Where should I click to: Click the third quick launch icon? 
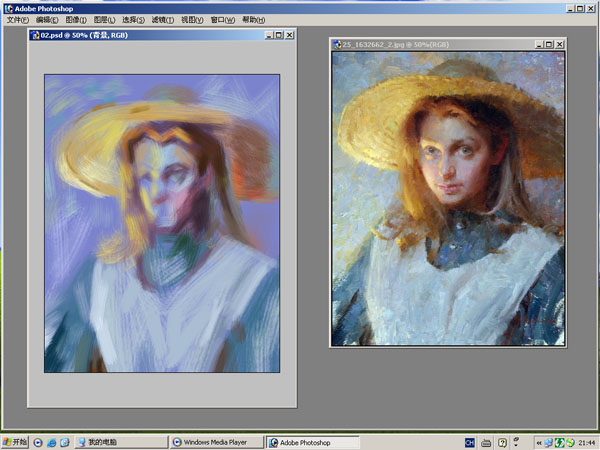pos(65,443)
